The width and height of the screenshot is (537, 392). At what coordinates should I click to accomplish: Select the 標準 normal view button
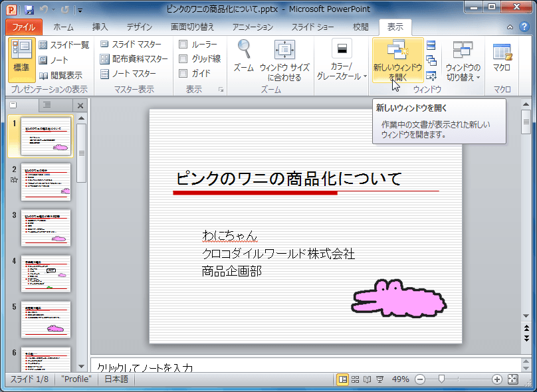[21, 60]
